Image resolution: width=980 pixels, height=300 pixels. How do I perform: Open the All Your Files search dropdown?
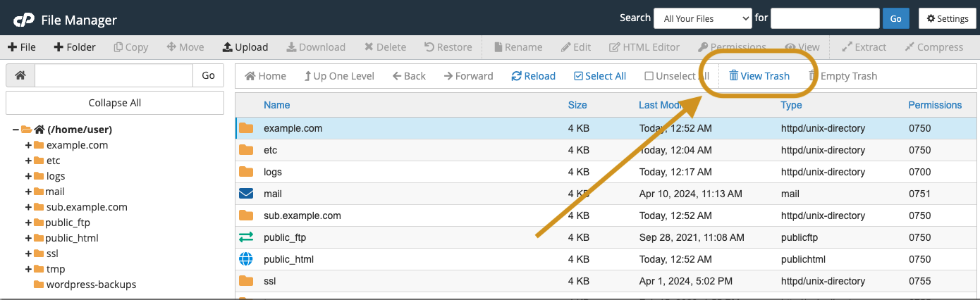[703, 18]
